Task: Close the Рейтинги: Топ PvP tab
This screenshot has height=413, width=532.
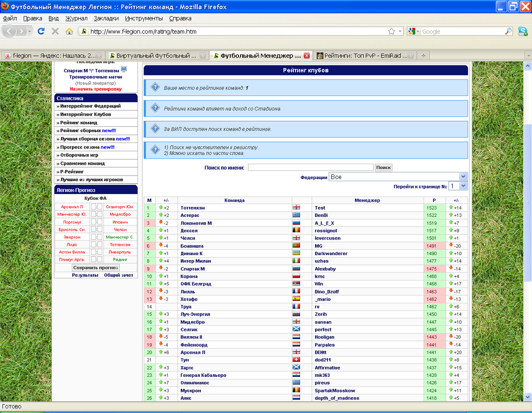Action: (411, 56)
